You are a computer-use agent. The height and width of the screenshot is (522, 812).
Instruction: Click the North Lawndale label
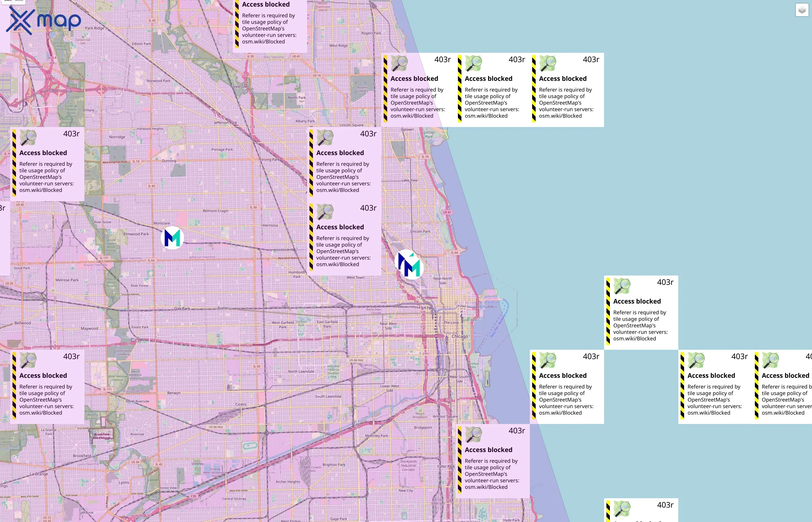pos(301,371)
